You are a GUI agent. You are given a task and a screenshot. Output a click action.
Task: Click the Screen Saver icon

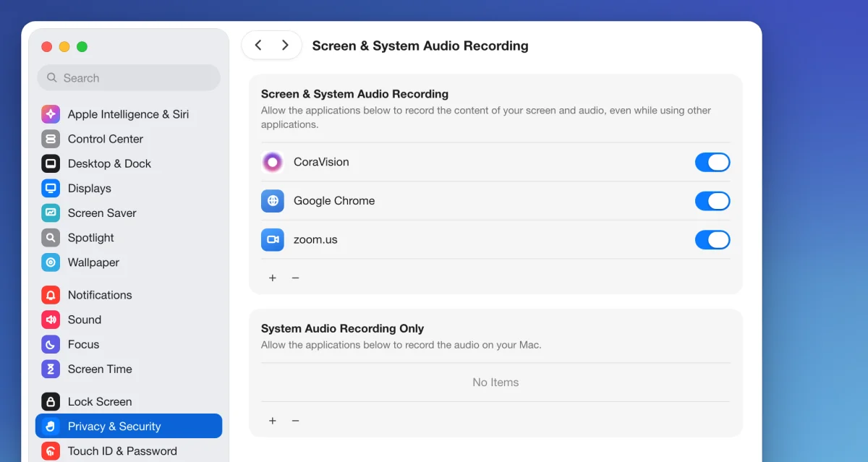click(51, 213)
